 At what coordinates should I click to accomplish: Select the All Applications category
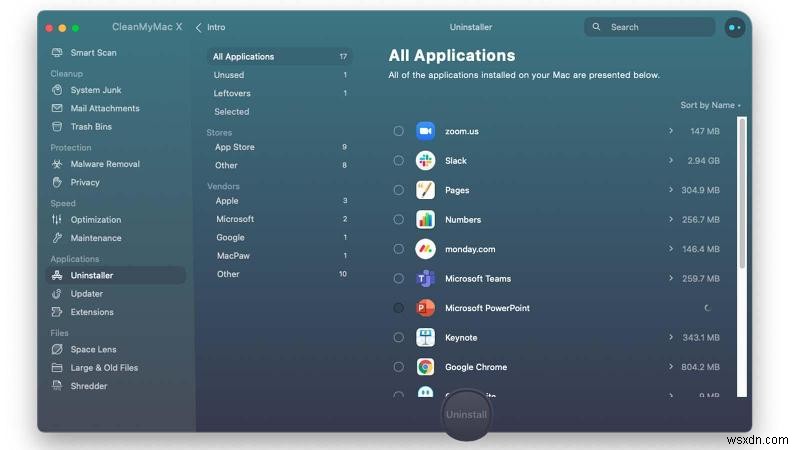click(x=280, y=57)
